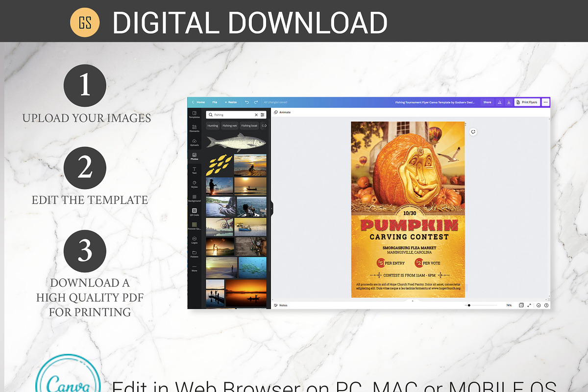Screen dimensions: 588x392
Task: Open the Styles panel
Action: 195,184
